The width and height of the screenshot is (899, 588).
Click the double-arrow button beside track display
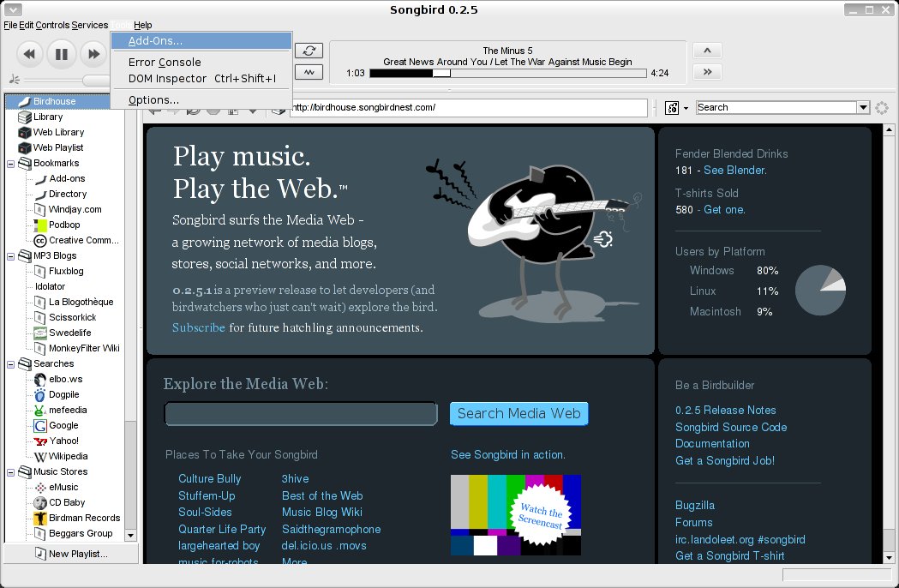click(x=707, y=72)
